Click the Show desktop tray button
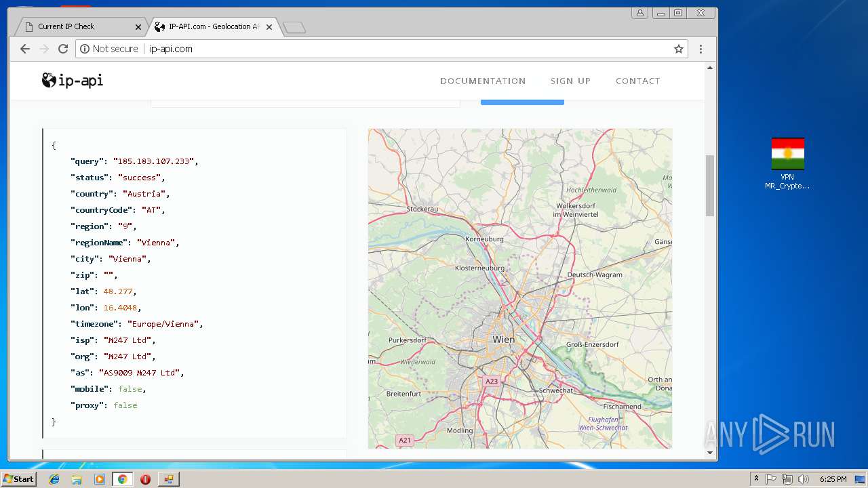This screenshot has height=488, width=868. tap(860, 479)
